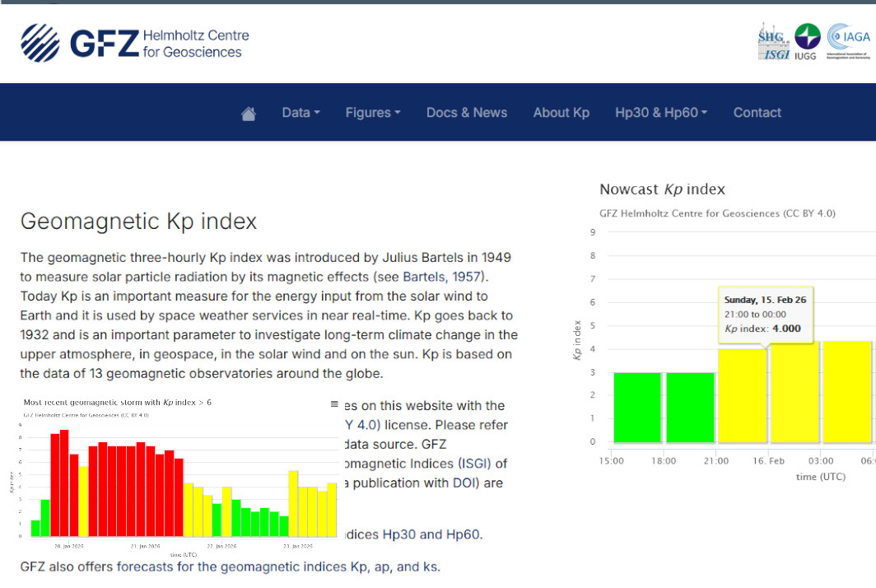The height and width of the screenshot is (588, 876).
Task: Open the Docs & News page
Action: (467, 112)
